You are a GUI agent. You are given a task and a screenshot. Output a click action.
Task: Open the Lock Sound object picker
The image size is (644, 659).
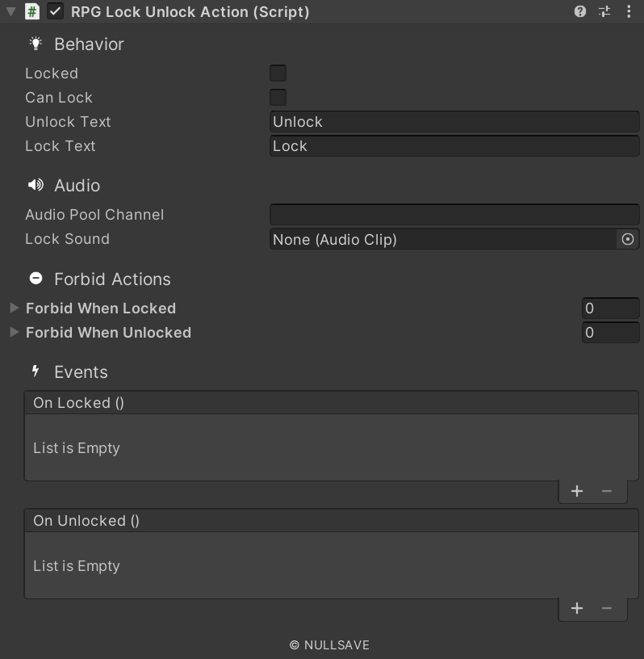pyautogui.click(x=629, y=239)
